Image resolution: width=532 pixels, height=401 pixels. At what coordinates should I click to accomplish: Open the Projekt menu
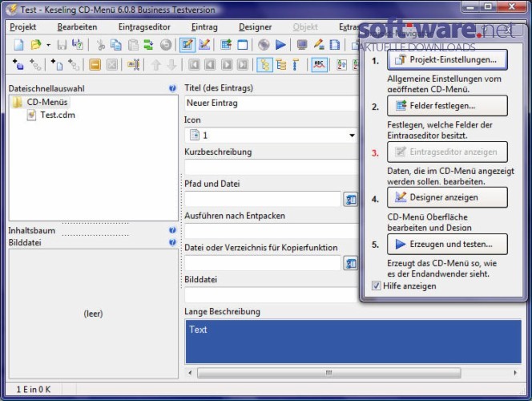tap(23, 26)
